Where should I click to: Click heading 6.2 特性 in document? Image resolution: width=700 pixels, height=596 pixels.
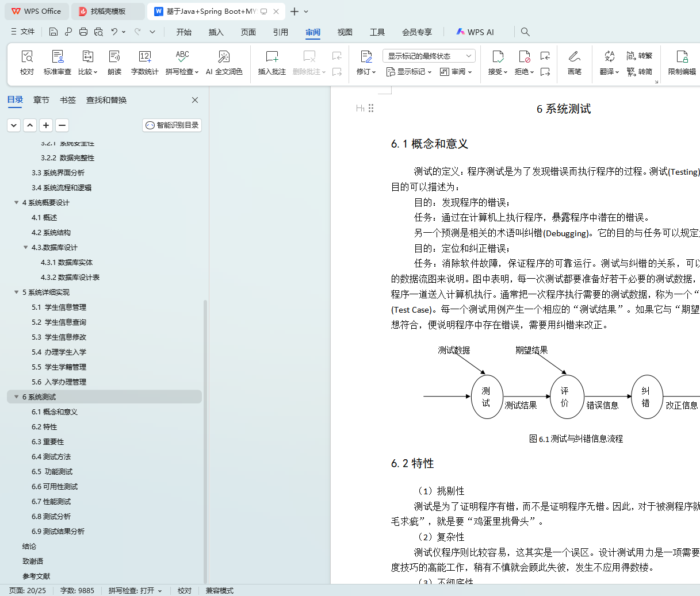pos(412,463)
